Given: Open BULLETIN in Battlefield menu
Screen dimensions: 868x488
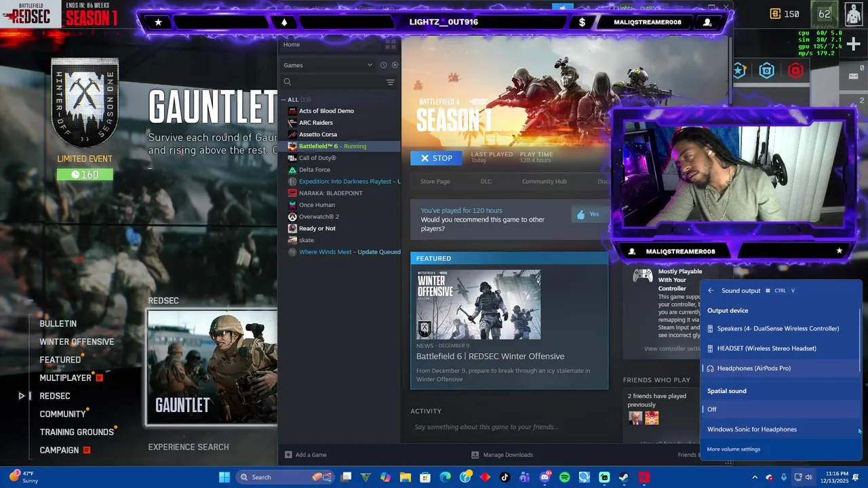Looking at the screenshot, I should tap(58, 324).
